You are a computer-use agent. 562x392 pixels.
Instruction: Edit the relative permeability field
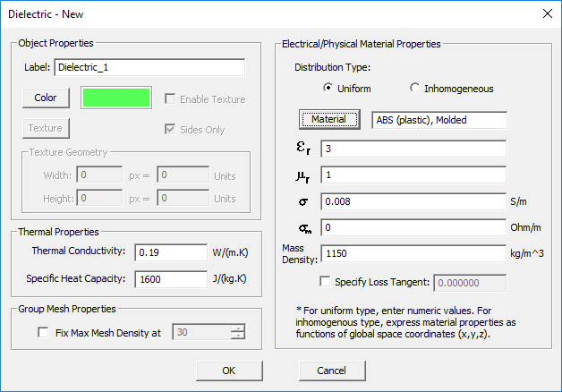click(413, 175)
